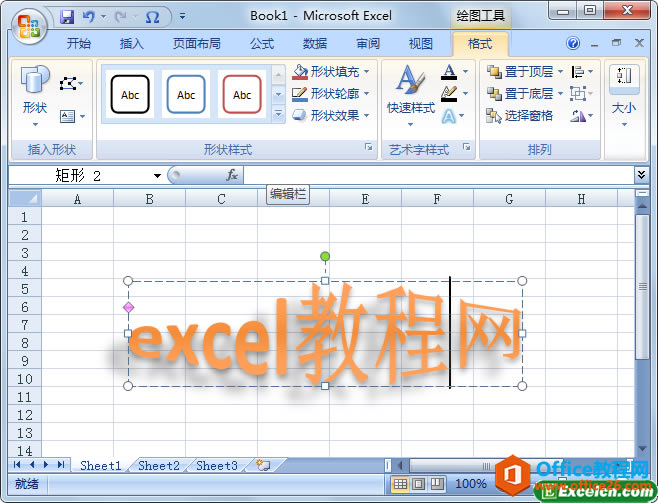The height and width of the screenshot is (503, 658).
Task: Open Shape Styles dialog launcher
Action: (x=368, y=146)
